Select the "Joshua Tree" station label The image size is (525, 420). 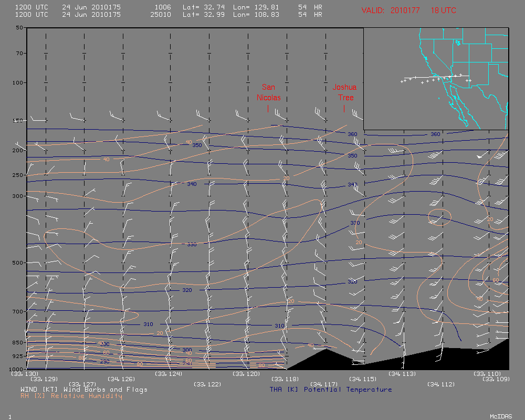[x=344, y=92]
